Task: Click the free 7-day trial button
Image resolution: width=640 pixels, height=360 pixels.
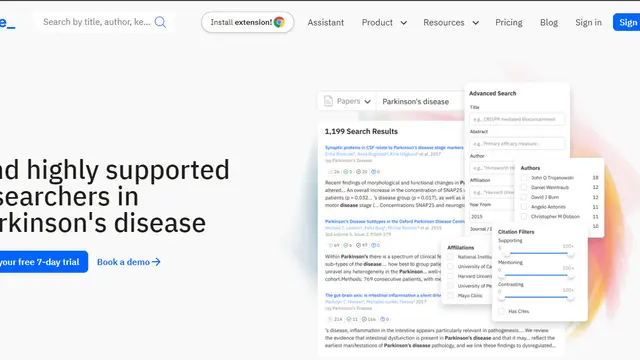Action: [43, 262]
